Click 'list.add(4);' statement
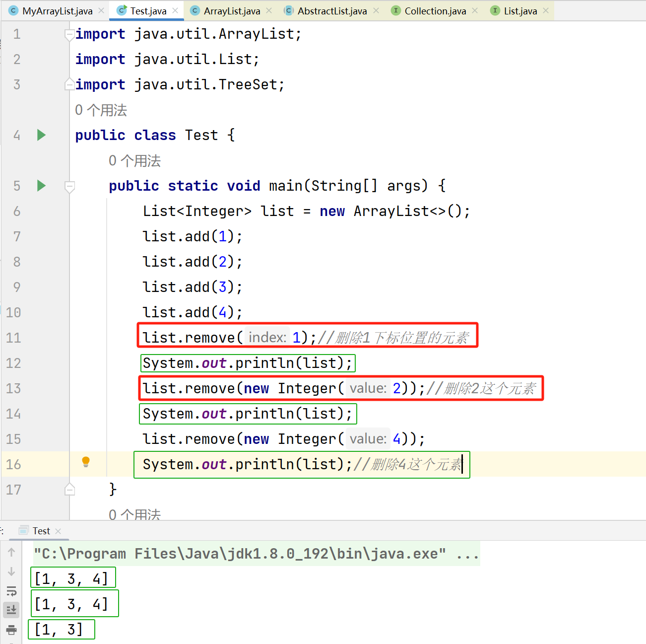Screen dimensions: 646x644 point(193,312)
